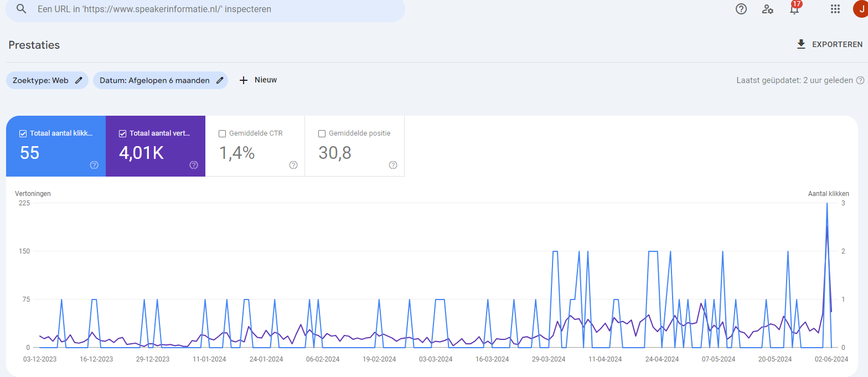Focus the URL inspection search field
This screenshot has width=868, height=377.
click(x=205, y=9)
